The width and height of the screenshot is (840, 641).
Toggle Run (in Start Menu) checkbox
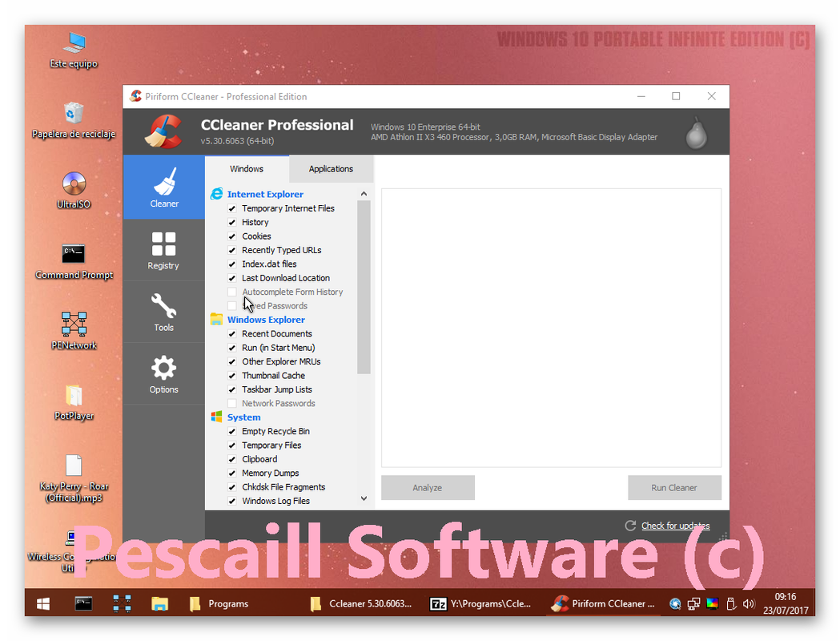[x=232, y=348]
